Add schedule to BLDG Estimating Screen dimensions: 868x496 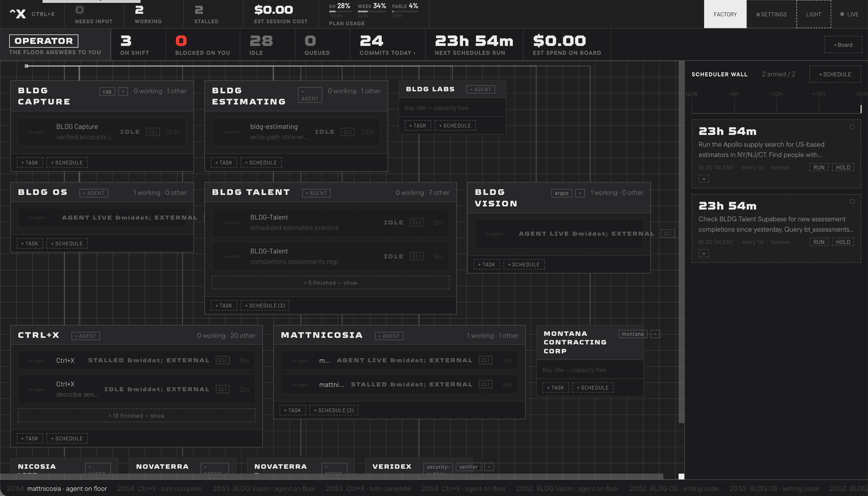pyautogui.click(x=261, y=162)
